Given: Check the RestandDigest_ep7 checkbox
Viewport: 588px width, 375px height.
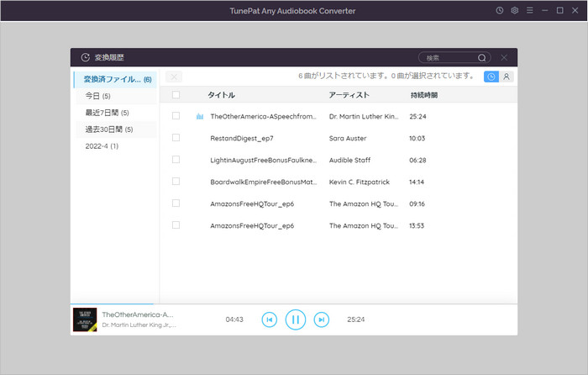Looking at the screenshot, I should coord(176,138).
